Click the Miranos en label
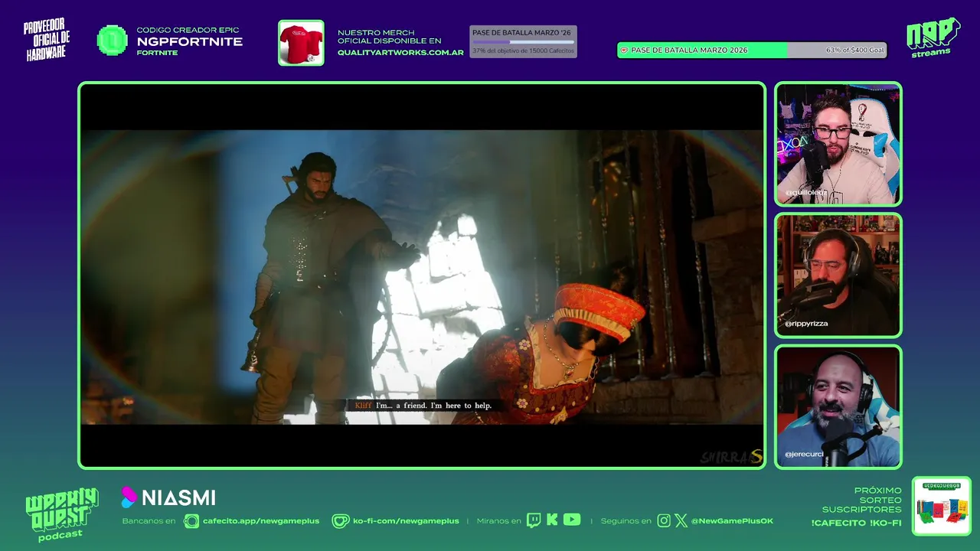 (498, 521)
